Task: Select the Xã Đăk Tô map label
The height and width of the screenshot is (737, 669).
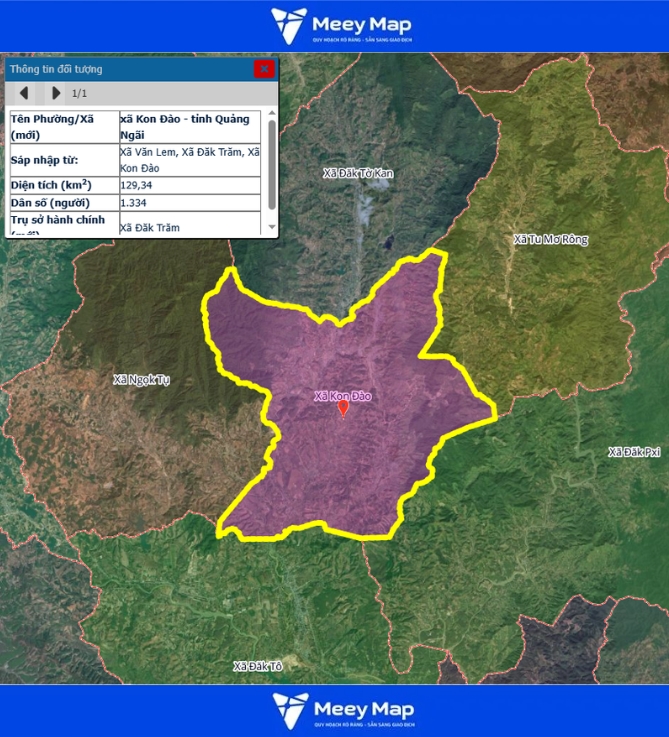Action: [258, 666]
